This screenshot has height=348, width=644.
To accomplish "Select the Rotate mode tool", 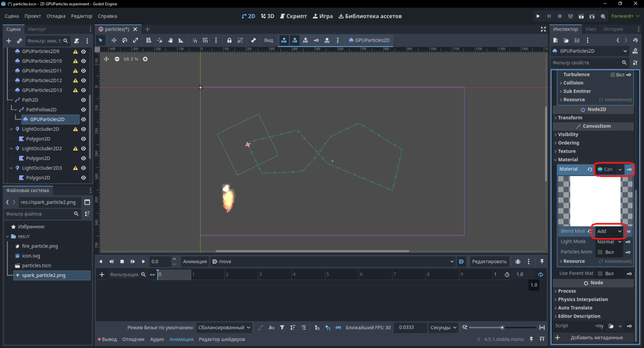I will click(125, 40).
